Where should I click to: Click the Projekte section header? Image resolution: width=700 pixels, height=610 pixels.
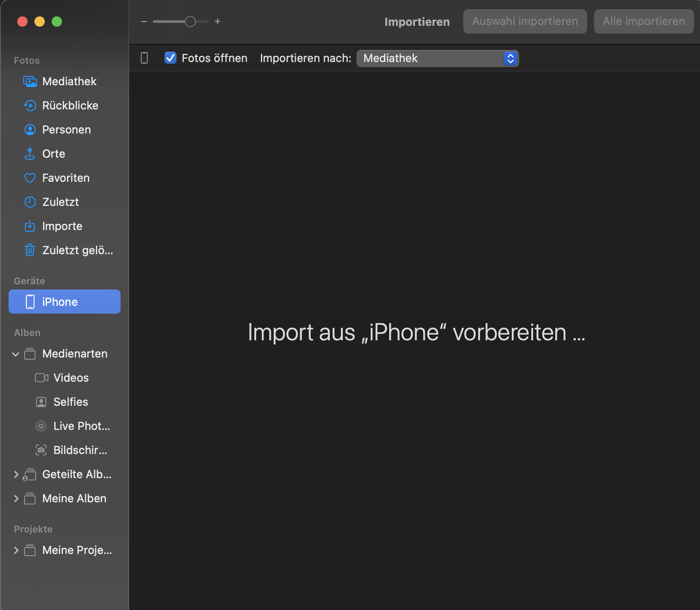(x=33, y=529)
